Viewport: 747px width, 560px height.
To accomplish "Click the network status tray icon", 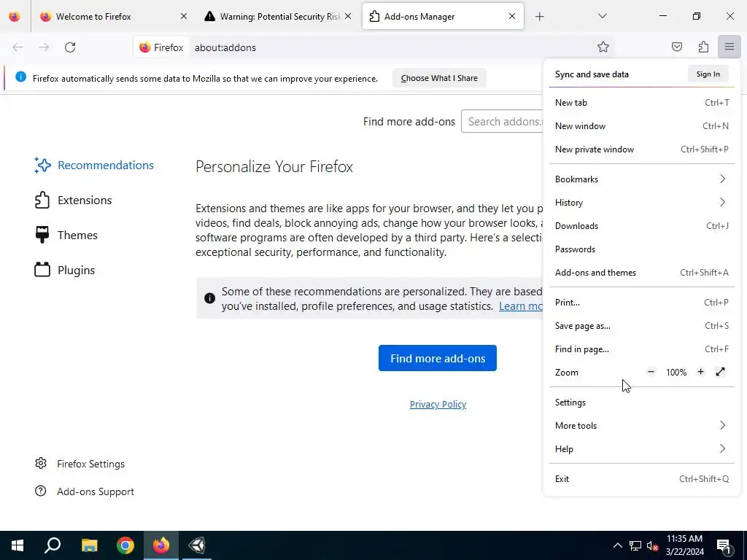I will [x=635, y=545].
